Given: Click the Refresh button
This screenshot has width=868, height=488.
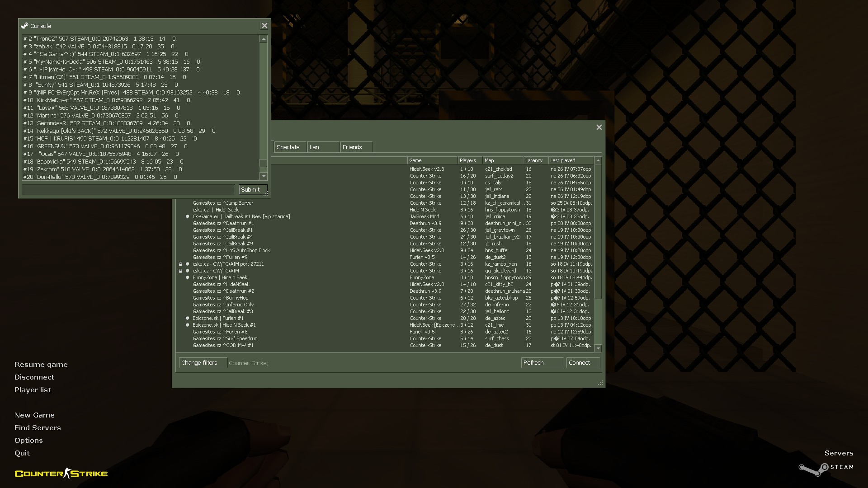Looking at the screenshot, I should coord(542,363).
